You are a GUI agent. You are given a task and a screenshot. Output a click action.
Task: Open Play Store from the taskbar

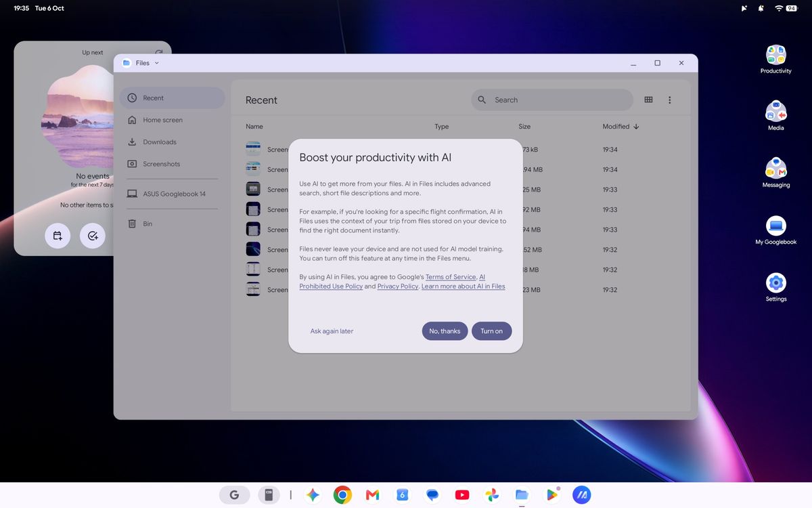[552, 495]
